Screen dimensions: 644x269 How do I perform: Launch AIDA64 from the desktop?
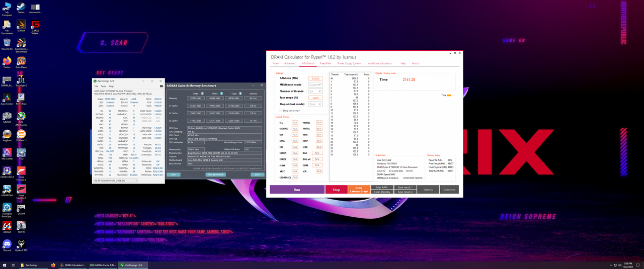tap(7, 226)
